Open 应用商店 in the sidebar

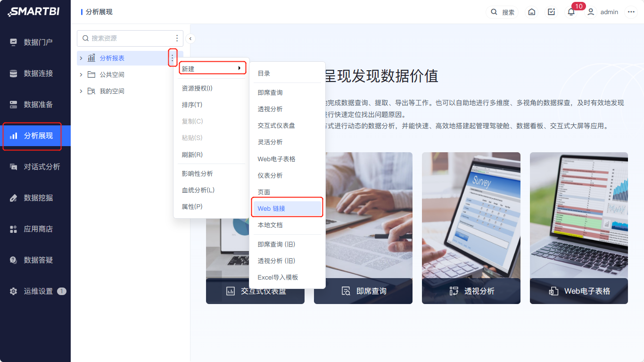tap(35, 229)
